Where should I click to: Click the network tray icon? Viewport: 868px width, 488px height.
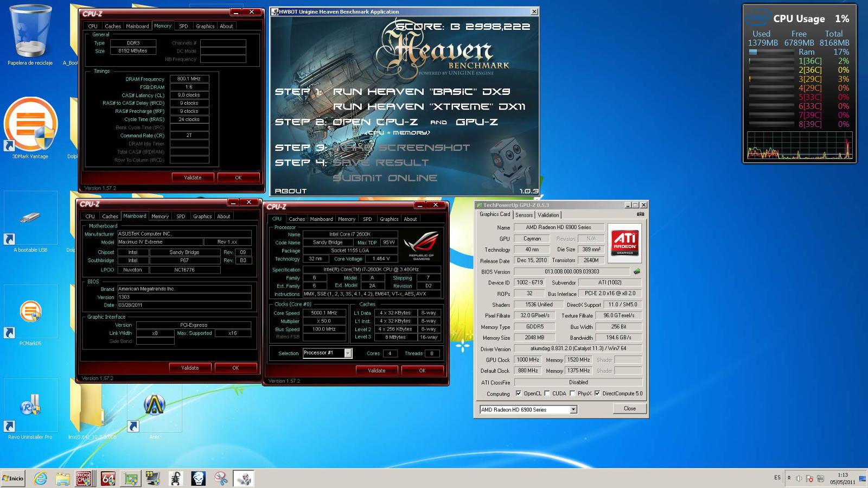[x=820, y=478]
